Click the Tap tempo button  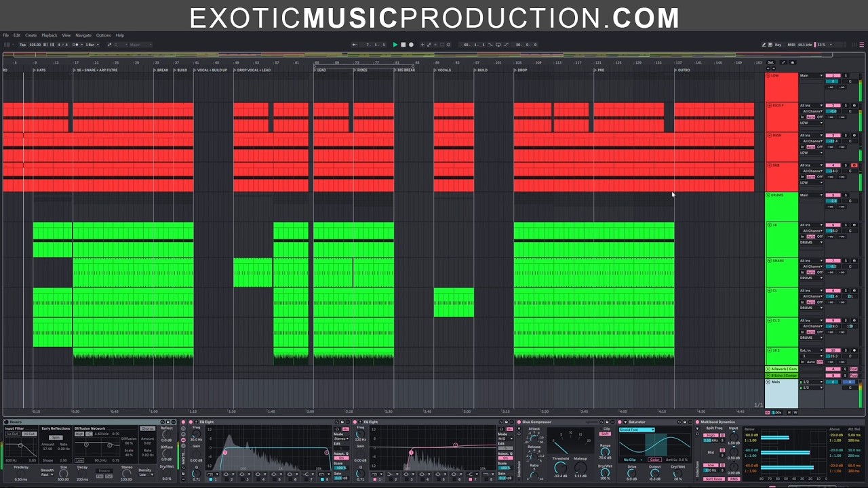tap(22, 45)
